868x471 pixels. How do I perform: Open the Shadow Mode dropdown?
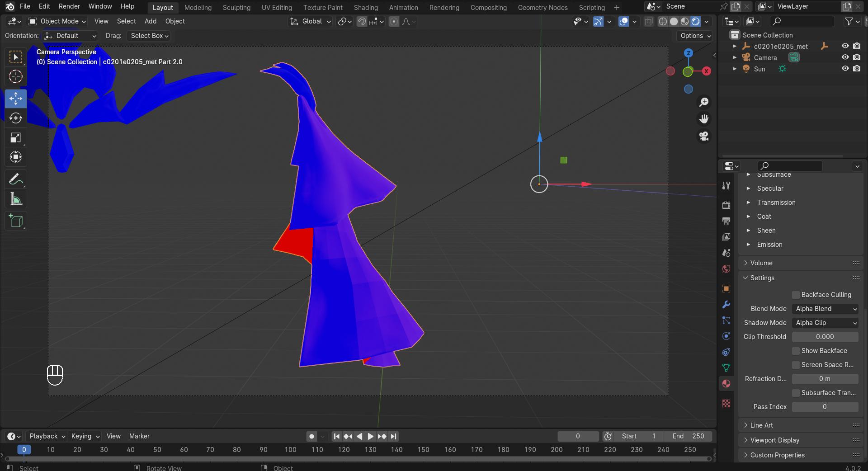(x=825, y=323)
